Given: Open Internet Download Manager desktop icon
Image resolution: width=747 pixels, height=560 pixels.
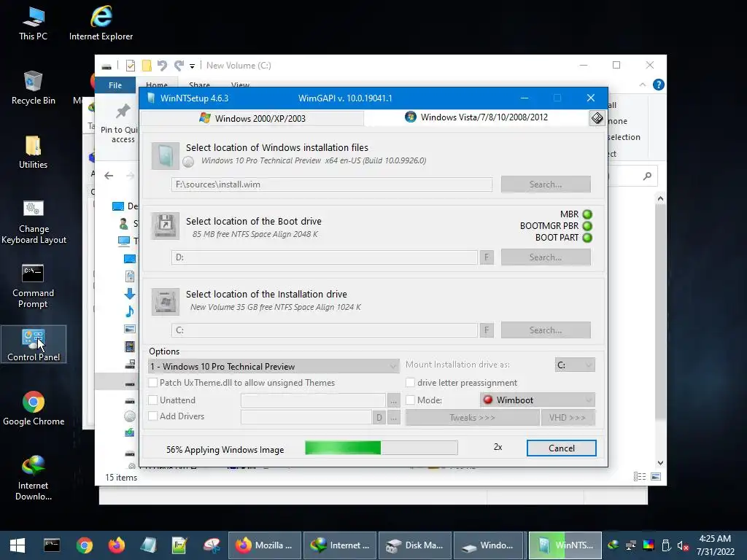Looking at the screenshot, I should (x=34, y=478).
